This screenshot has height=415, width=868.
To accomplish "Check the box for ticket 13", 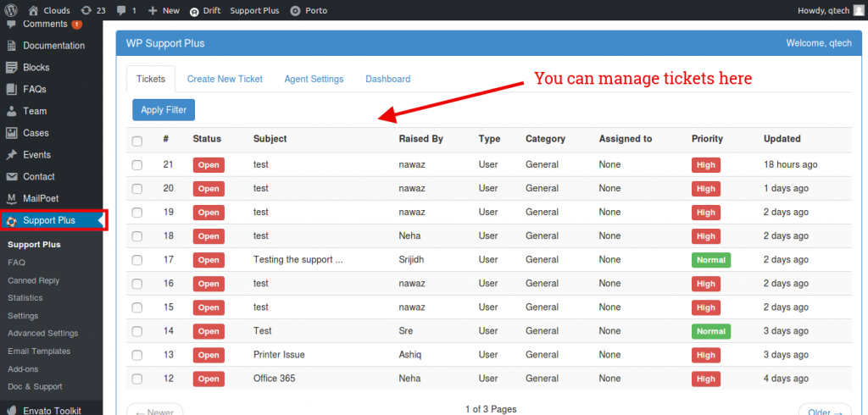I will click(x=136, y=355).
